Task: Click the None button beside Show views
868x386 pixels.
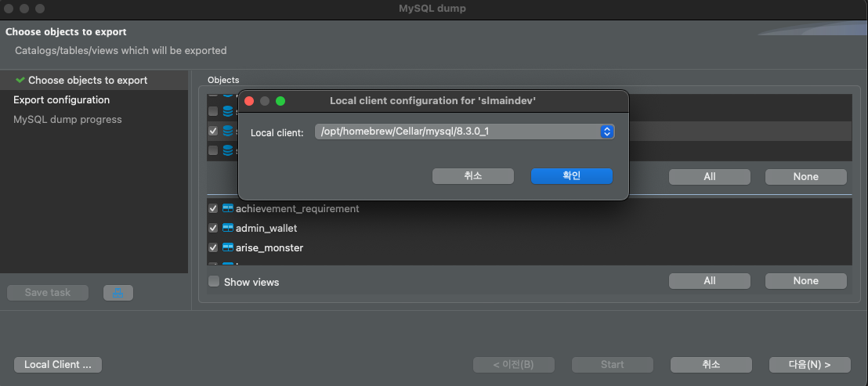Action: click(x=806, y=281)
